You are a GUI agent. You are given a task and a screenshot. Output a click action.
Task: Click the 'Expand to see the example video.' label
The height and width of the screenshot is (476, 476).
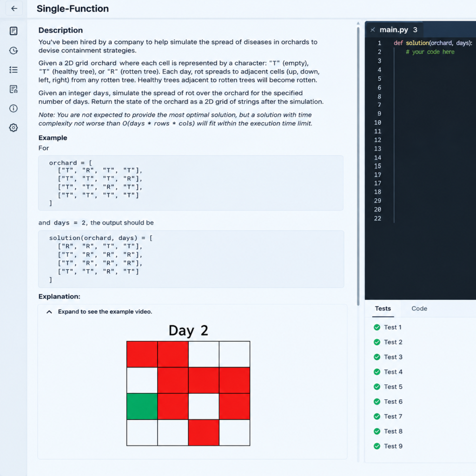[x=105, y=312]
